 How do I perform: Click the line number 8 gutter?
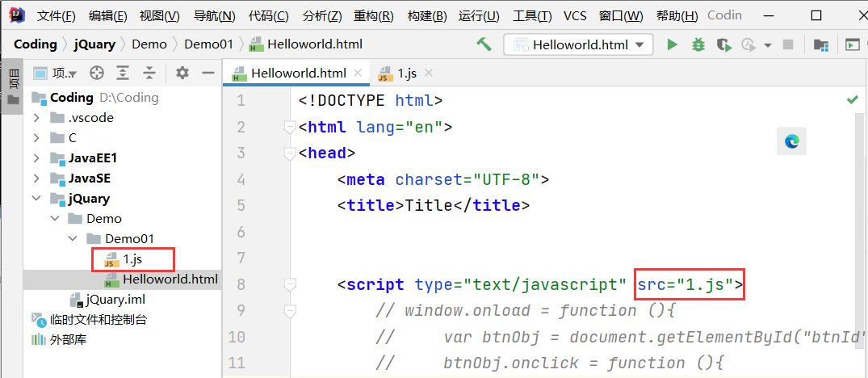click(x=241, y=284)
